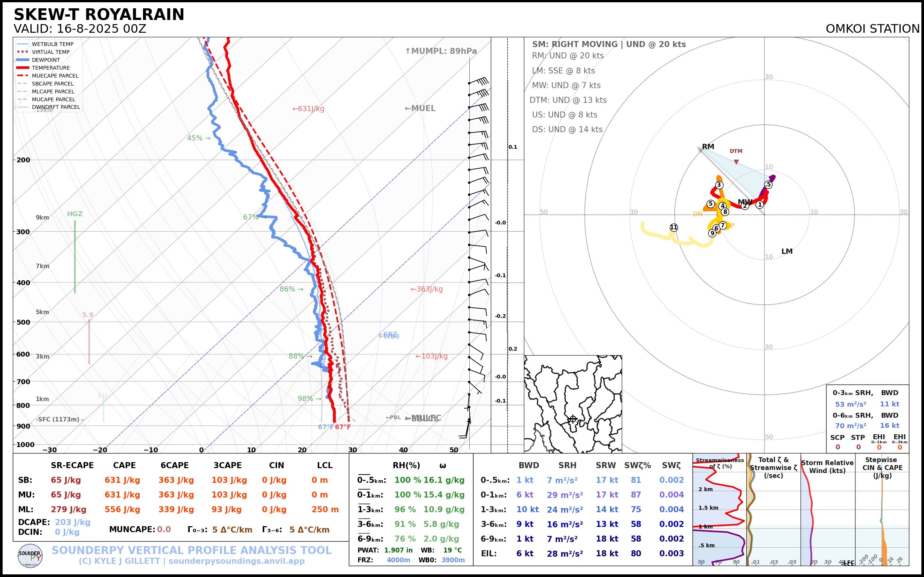Click the TEMPERATURE legend entry
This screenshot has height=577, width=924.
click(51, 68)
